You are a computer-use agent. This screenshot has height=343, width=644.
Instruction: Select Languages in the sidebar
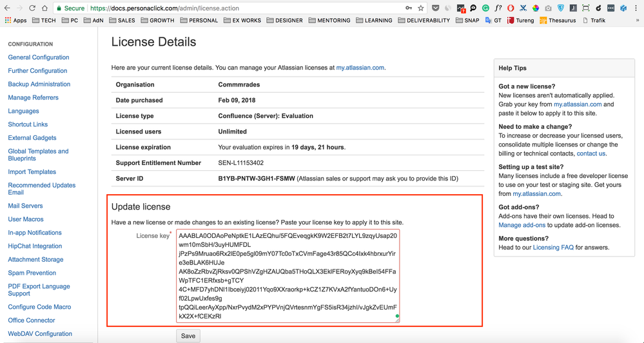(23, 112)
